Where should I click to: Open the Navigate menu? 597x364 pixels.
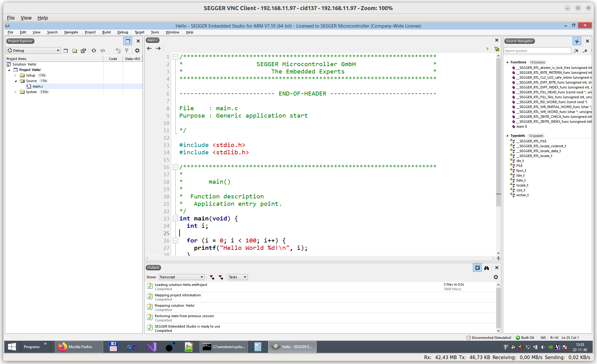click(71, 32)
